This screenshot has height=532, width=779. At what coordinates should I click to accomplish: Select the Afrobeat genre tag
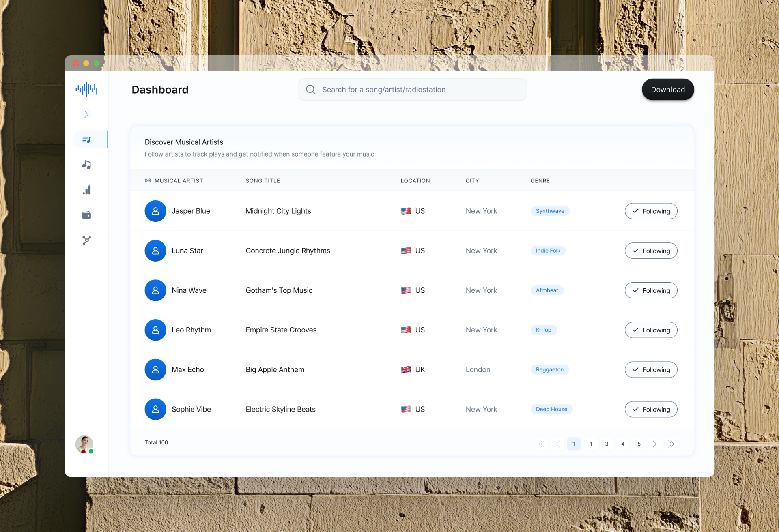[547, 290]
